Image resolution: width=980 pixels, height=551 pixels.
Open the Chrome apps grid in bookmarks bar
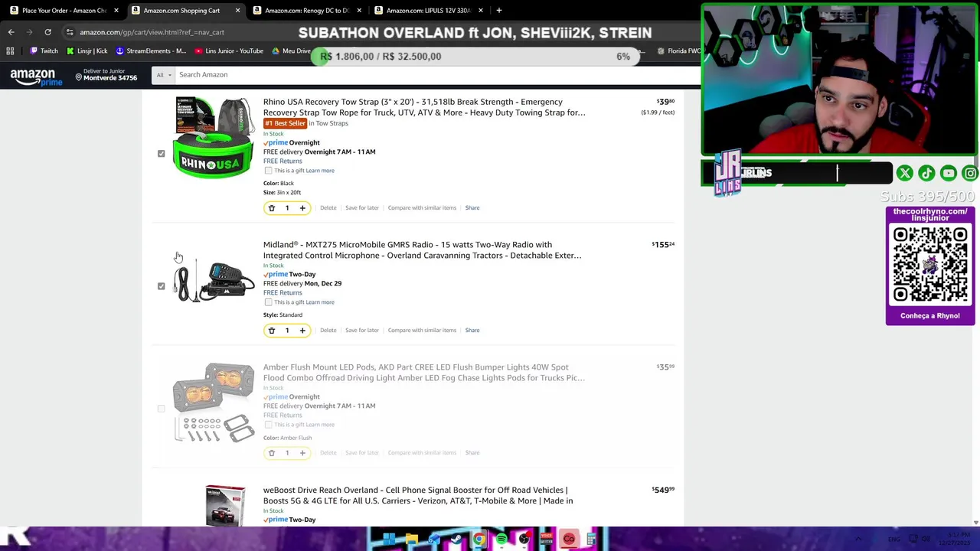point(10,51)
